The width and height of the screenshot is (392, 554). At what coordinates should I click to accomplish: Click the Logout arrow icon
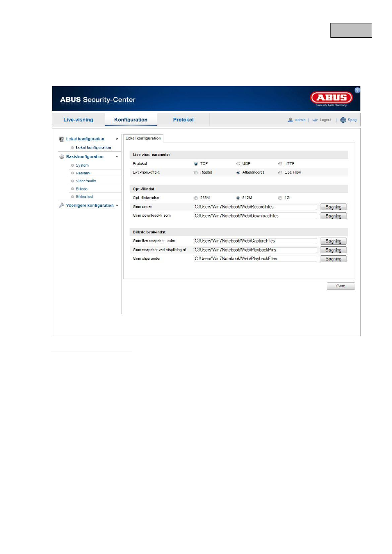click(x=315, y=120)
